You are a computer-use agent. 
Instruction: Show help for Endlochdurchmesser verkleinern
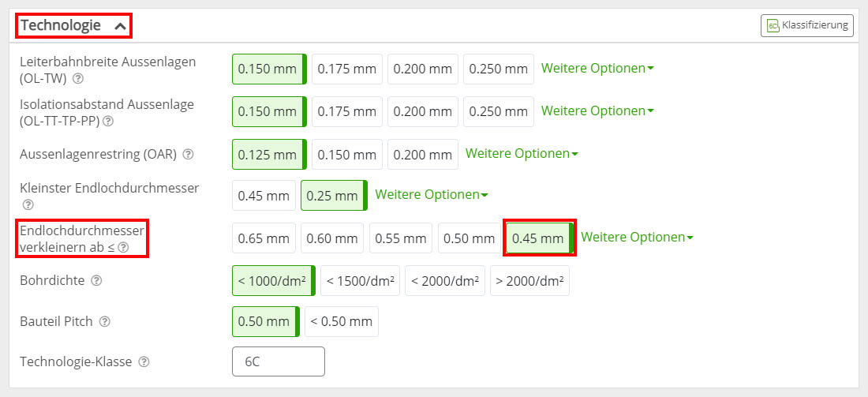[123, 248]
